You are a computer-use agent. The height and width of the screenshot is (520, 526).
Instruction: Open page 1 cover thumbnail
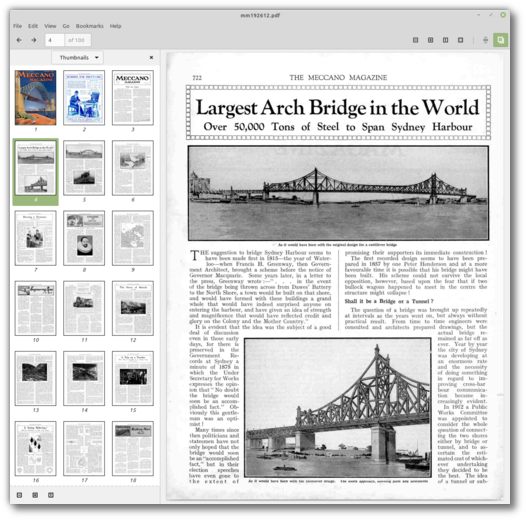tap(36, 98)
